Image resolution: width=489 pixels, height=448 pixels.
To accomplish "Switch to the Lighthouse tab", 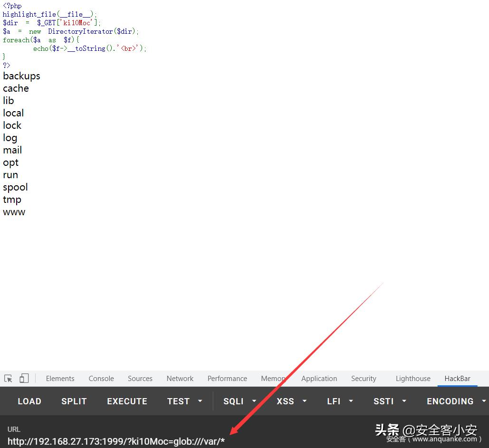I will 413,379.
